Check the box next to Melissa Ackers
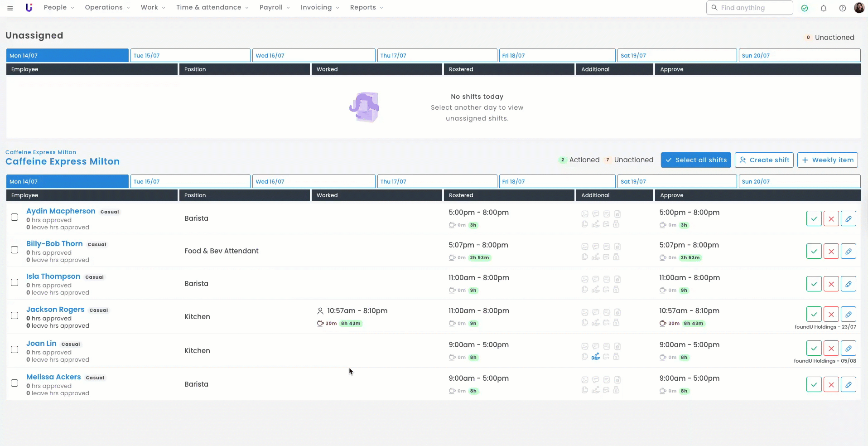868x446 pixels. 14,383
